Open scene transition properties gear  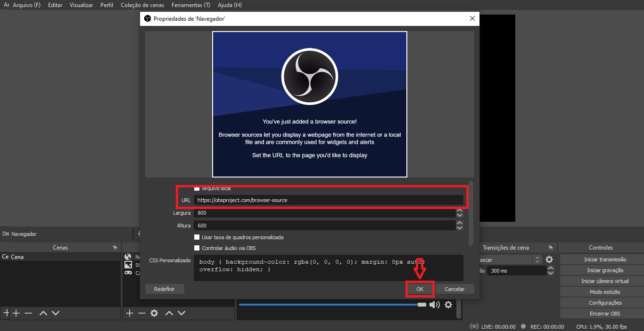coord(549,259)
